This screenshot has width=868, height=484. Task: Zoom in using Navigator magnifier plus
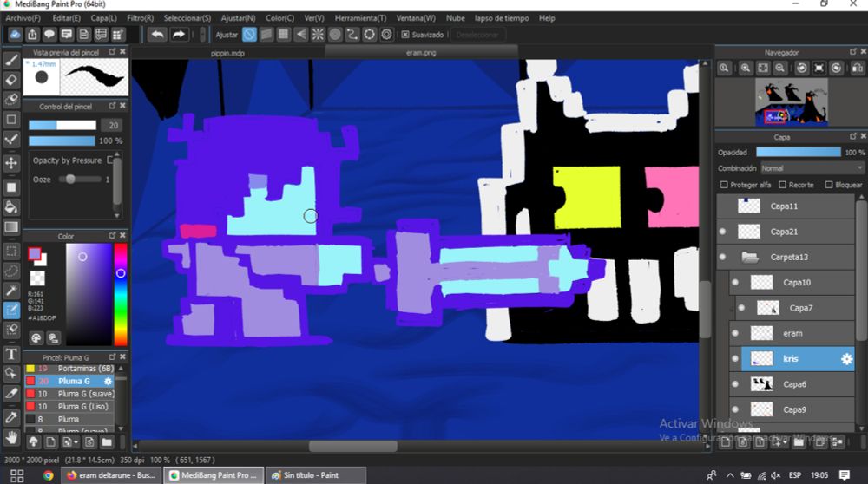click(x=745, y=68)
